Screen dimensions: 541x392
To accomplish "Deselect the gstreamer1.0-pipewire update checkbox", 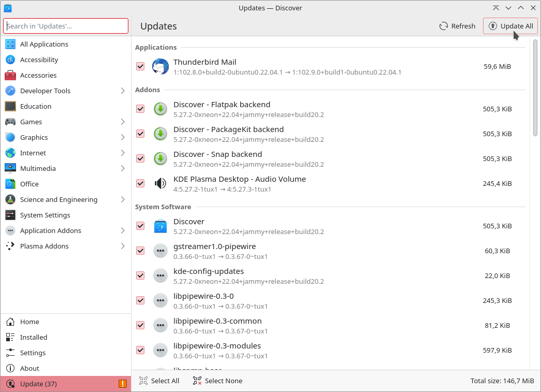I will (x=140, y=251).
